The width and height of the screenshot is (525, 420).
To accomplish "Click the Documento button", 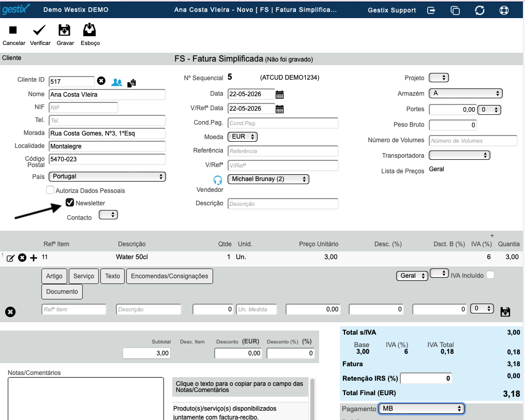I will tap(62, 292).
